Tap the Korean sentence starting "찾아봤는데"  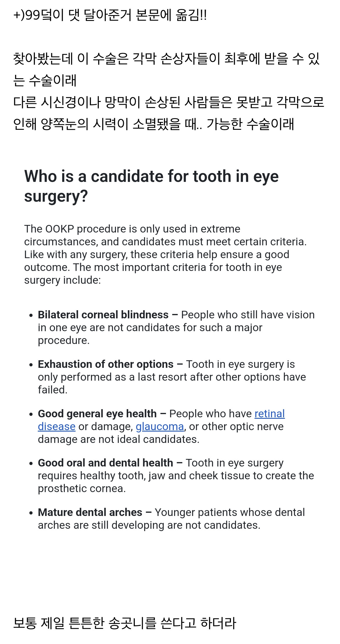tap(166, 59)
